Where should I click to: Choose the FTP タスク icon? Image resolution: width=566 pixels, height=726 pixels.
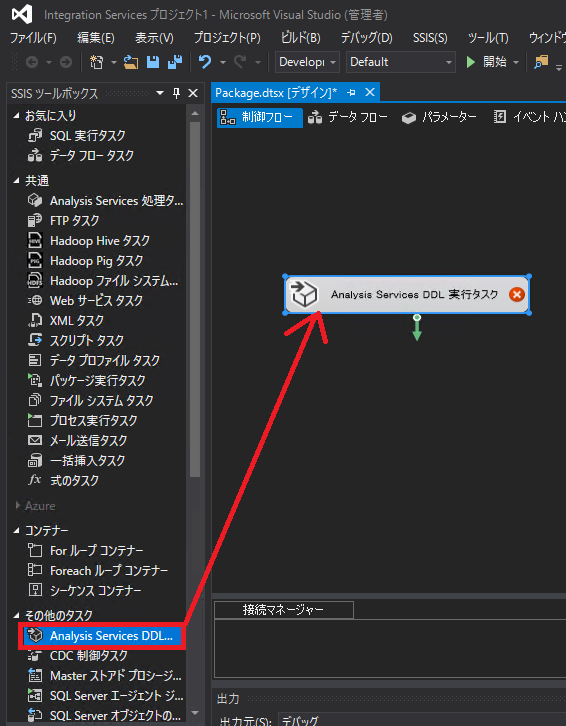(35, 220)
